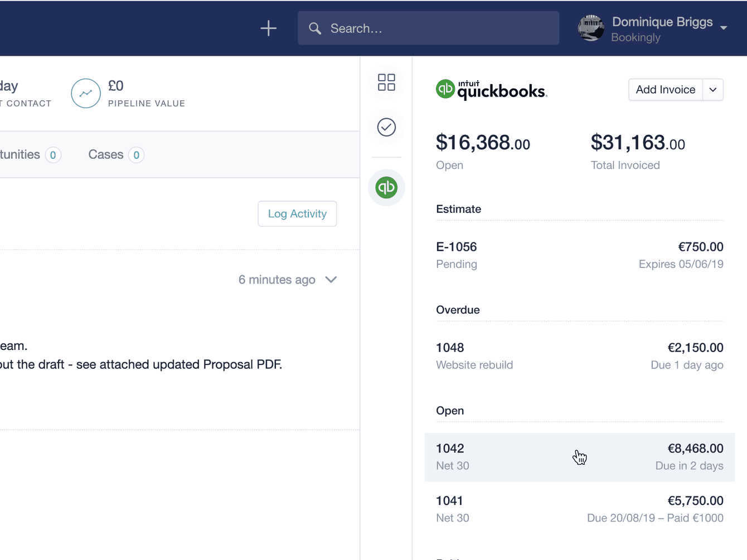
Task: Open invoice 1041 row
Action: pyautogui.click(x=580, y=509)
